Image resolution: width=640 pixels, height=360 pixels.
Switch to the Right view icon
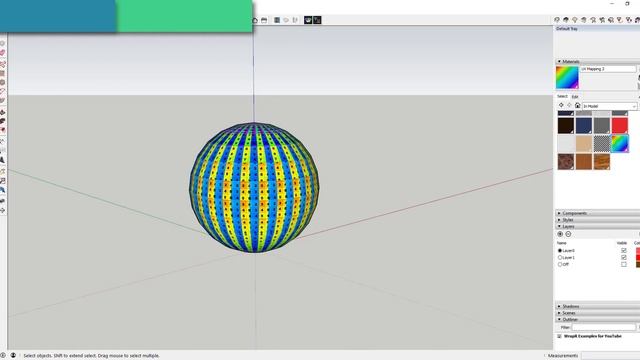[x=286, y=20]
